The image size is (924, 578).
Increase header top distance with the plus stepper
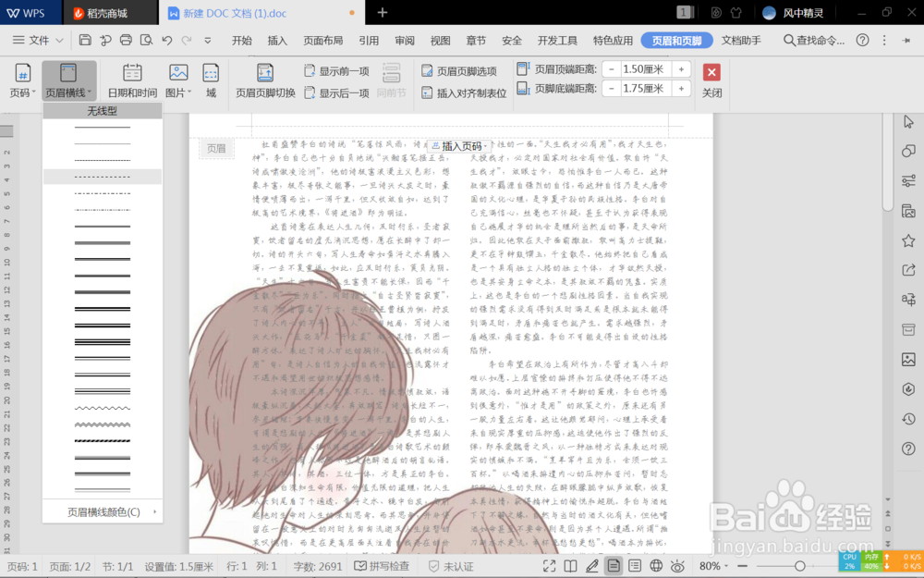(681, 68)
